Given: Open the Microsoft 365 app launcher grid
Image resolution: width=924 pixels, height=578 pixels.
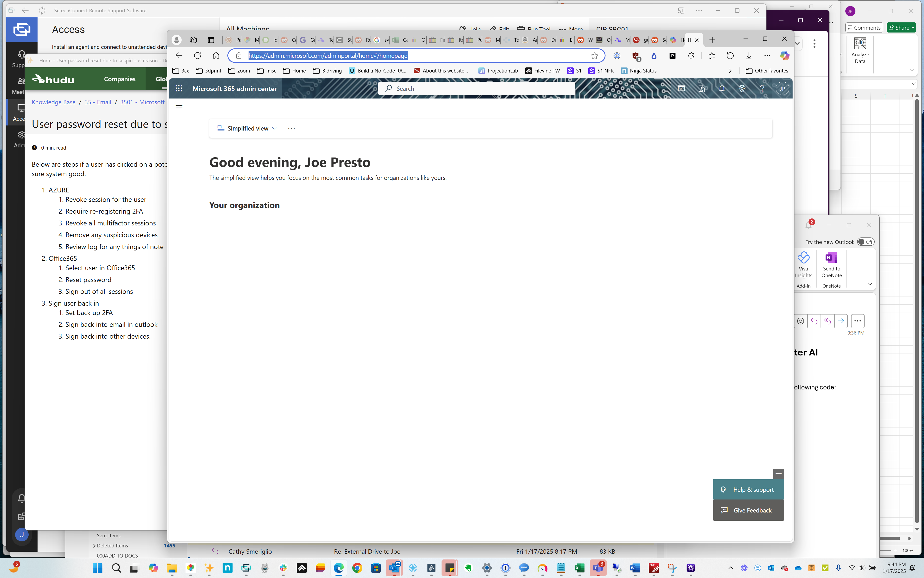Looking at the screenshot, I should [179, 89].
